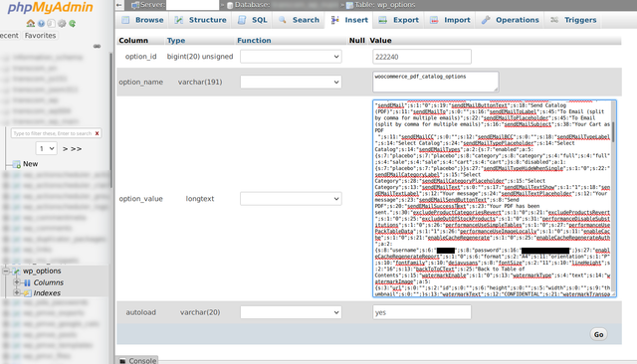Open the Browse tab
This screenshot has width=637, height=364.
click(x=142, y=20)
